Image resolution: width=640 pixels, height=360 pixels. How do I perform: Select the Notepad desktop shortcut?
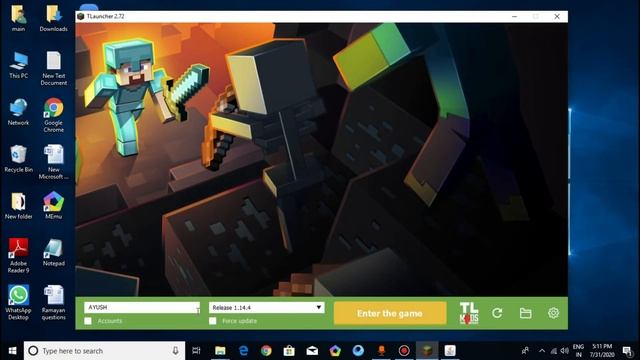pyautogui.click(x=53, y=253)
